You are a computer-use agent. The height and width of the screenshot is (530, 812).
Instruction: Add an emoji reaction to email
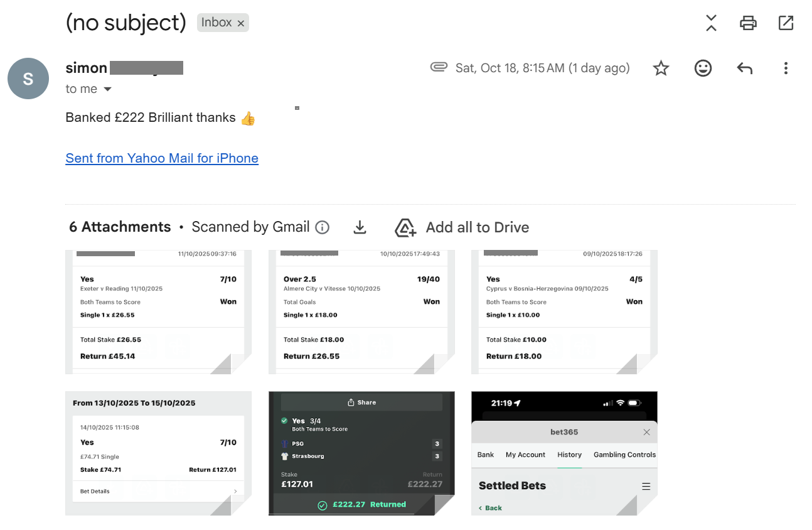point(703,68)
